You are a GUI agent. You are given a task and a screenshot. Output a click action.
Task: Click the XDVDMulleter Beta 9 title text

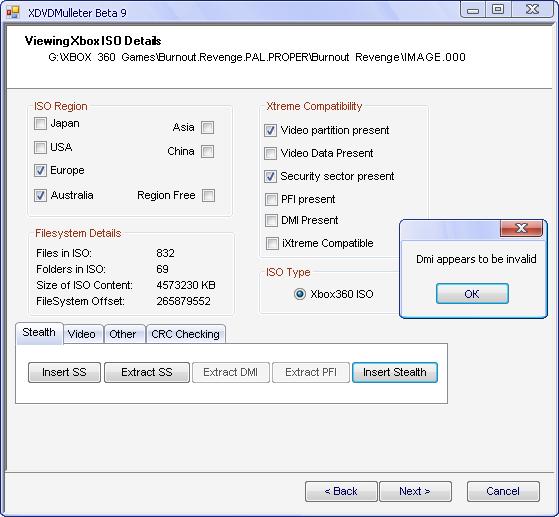coord(77,13)
